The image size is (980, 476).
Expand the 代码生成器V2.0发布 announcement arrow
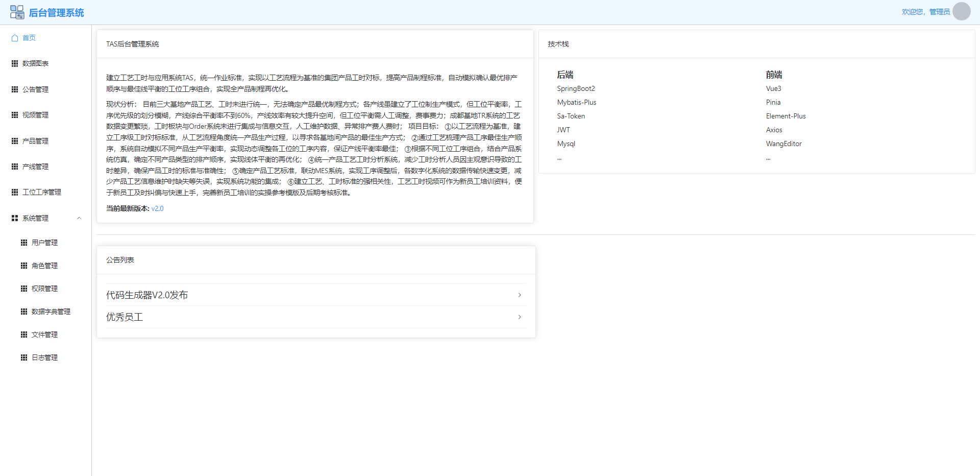[x=520, y=295]
